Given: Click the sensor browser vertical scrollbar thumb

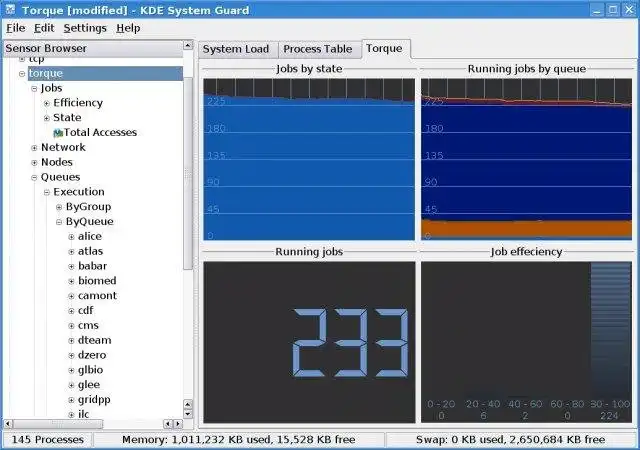Looking at the screenshot, I should point(188,173).
